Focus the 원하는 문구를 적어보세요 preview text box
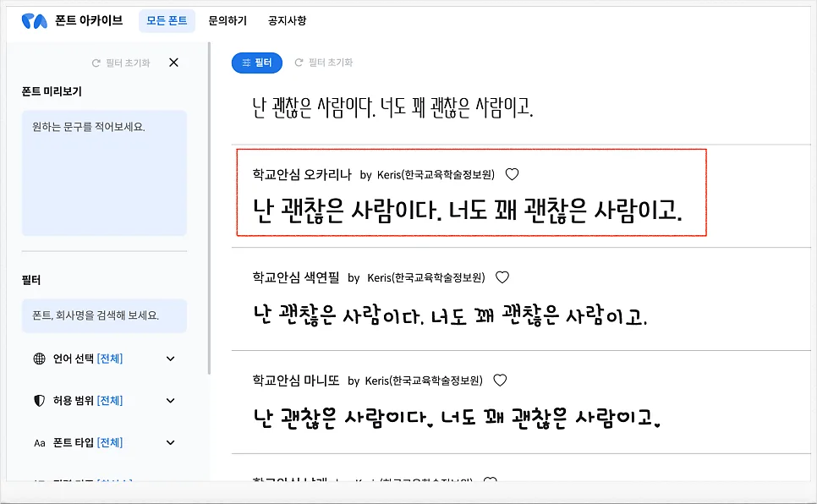 pos(104,173)
